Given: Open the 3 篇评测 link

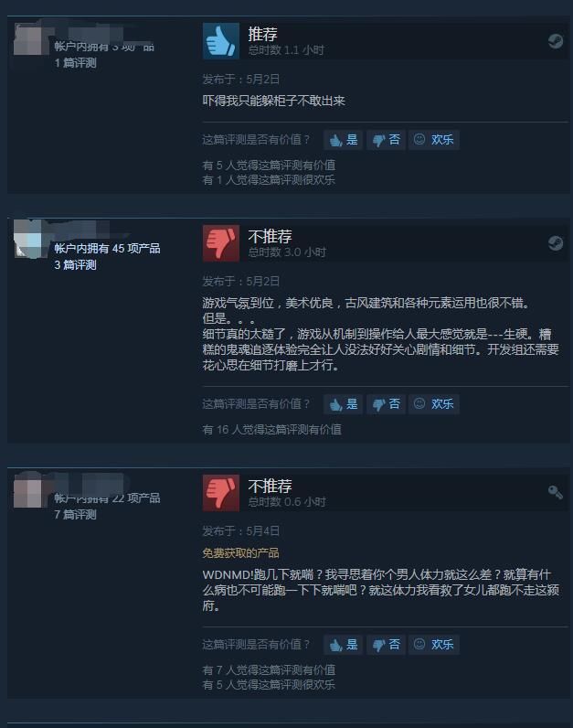Looking at the screenshot, I should click(x=75, y=265).
